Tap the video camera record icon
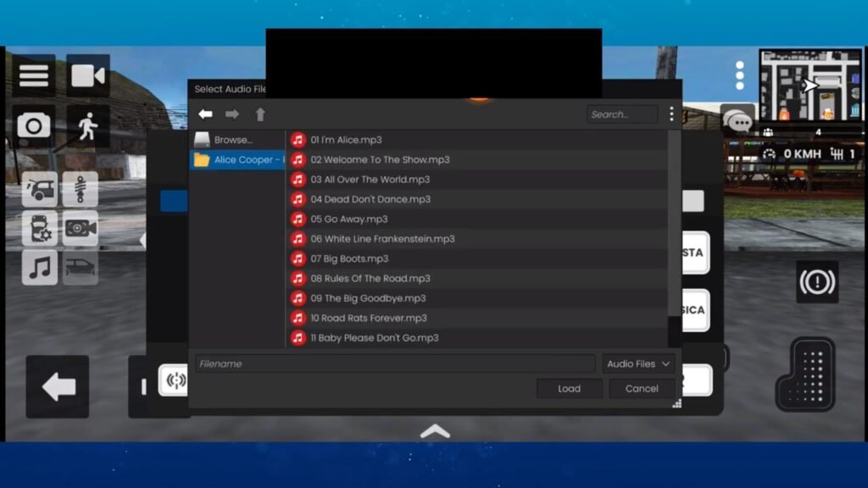Screen dimensions: 868x488 pyautogui.click(x=87, y=75)
